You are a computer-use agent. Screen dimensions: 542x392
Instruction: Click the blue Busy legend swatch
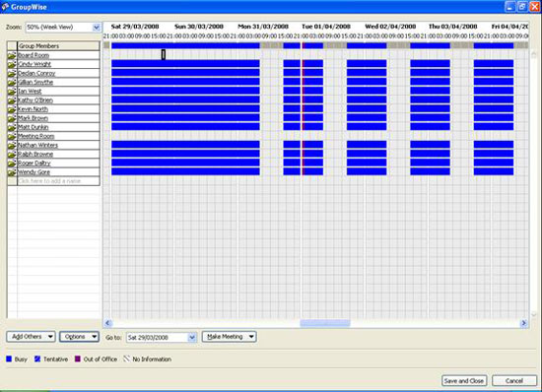(x=9, y=359)
